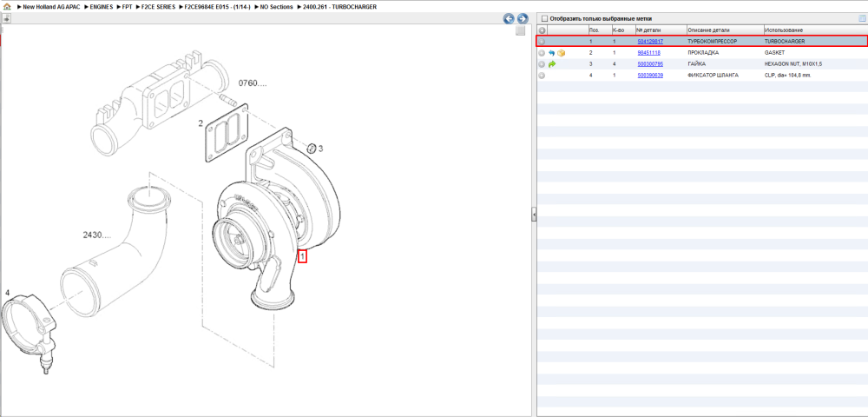The image size is (868, 417).
Task: Click blue replacement arrow in the ПРОКЛАДКА row
Action: (552, 53)
